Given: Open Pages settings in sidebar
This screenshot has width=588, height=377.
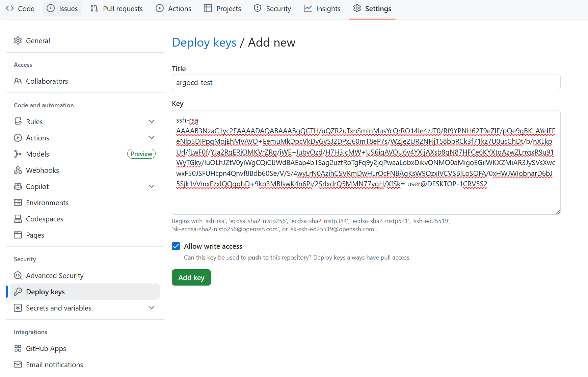Looking at the screenshot, I should click(85, 235).
